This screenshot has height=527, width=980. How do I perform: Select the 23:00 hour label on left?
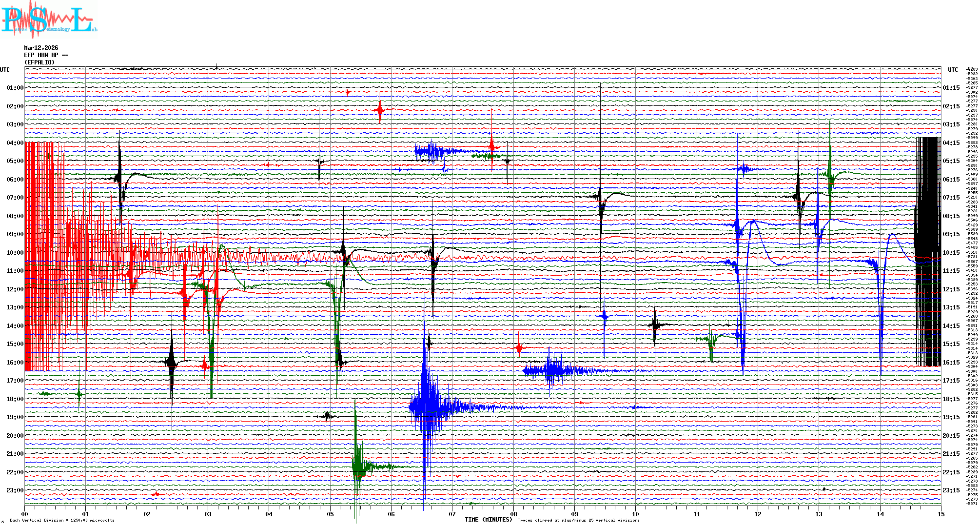[x=15, y=490]
